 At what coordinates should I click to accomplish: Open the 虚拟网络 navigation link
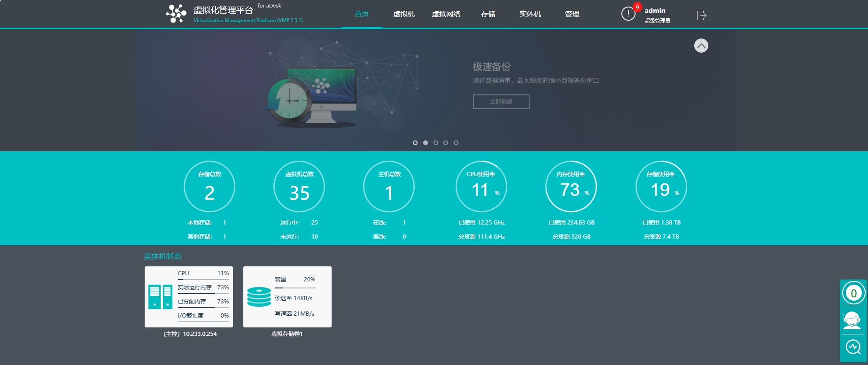point(446,14)
